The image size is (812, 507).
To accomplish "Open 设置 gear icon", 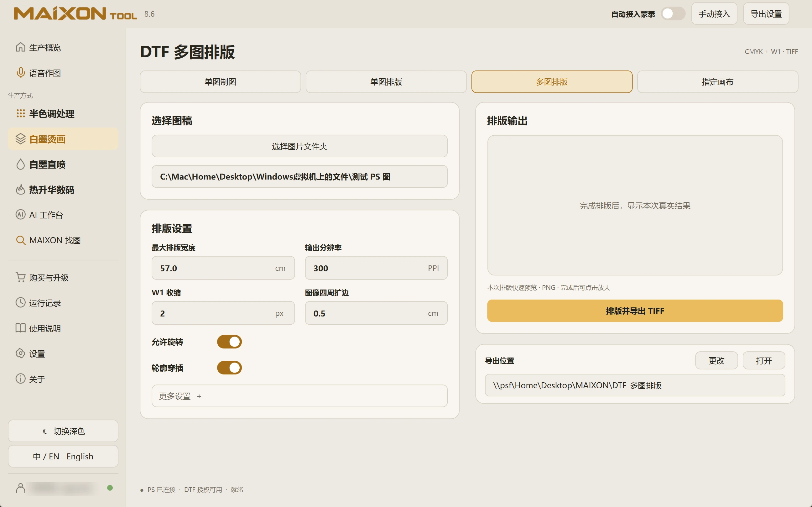I will point(20,353).
